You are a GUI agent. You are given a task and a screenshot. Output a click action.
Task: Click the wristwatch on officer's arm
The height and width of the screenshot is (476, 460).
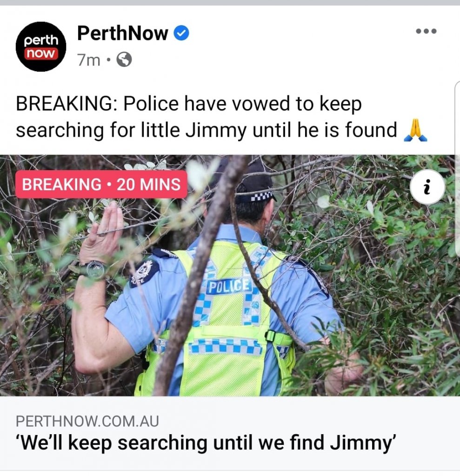tap(93, 270)
